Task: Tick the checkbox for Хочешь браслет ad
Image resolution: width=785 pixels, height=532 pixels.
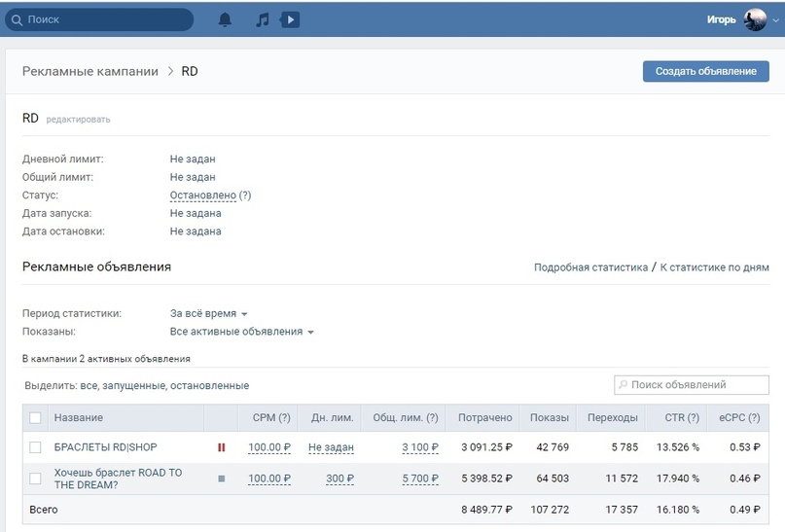Action: (36, 479)
